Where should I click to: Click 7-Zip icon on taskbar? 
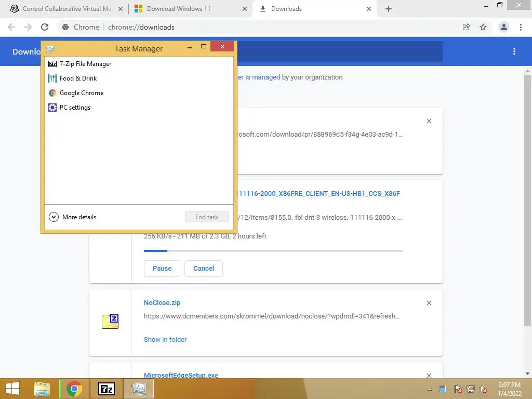[x=106, y=389]
